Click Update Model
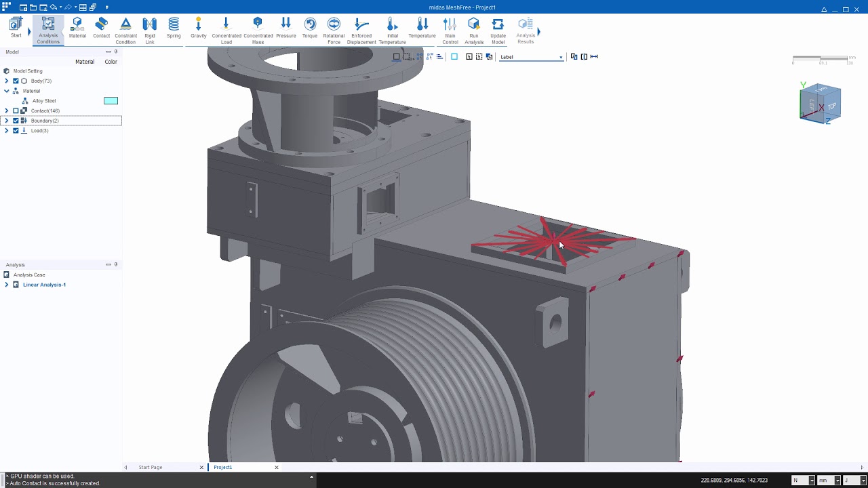The height and width of the screenshot is (488, 868). [x=498, y=30]
